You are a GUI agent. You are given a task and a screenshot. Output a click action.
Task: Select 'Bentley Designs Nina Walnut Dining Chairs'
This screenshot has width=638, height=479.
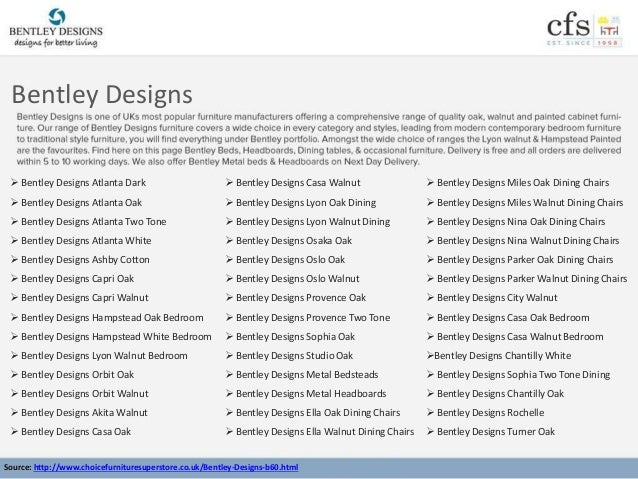point(528,241)
